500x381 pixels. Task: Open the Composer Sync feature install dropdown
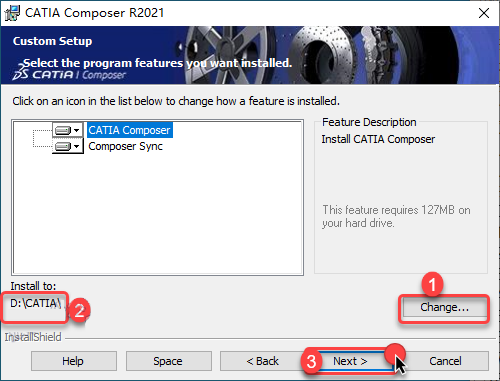68,146
